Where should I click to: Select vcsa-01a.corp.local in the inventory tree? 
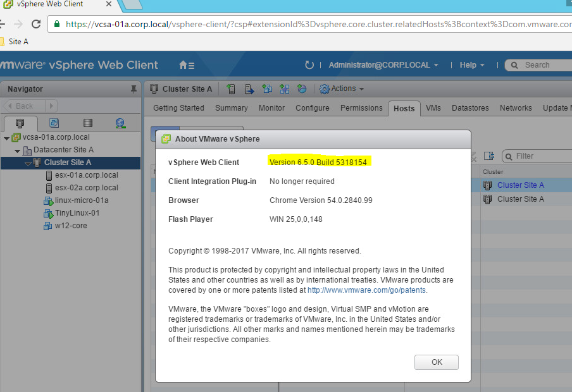click(x=56, y=137)
